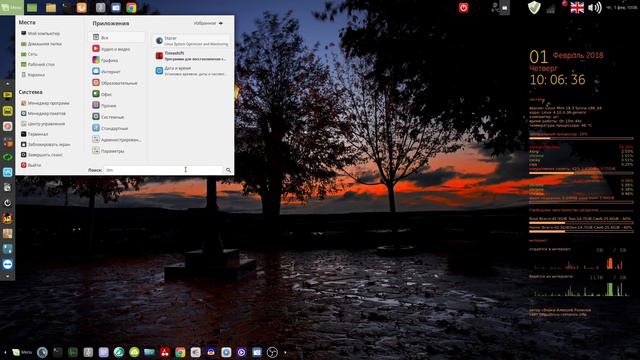Select Заблокировать экран

45,144
